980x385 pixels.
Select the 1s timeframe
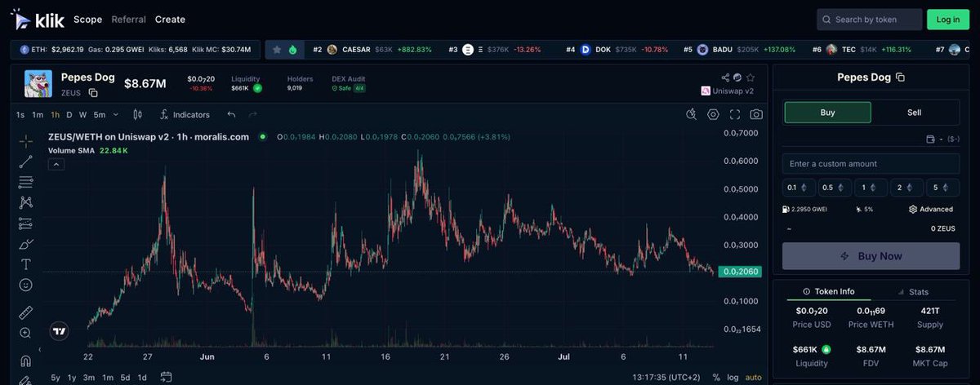coord(20,115)
